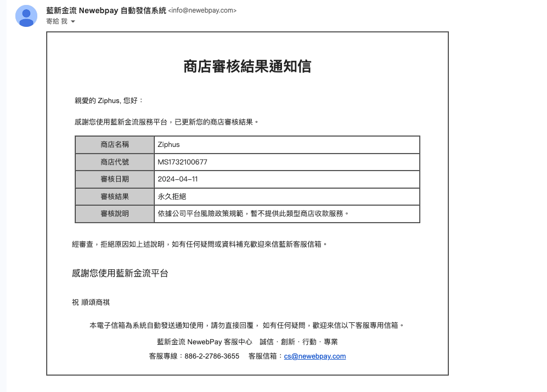Click the 審核結果 table label
547x392 pixels.
coord(115,196)
